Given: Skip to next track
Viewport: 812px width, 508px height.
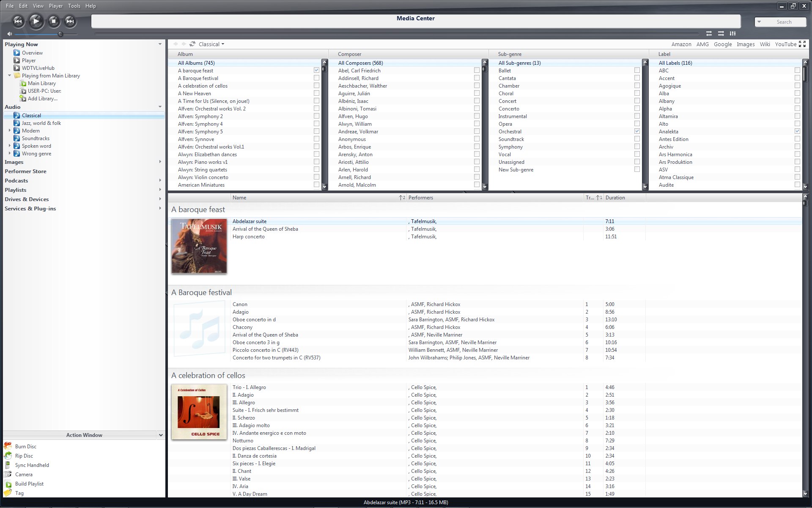Looking at the screenshot, I should (70, 21).
